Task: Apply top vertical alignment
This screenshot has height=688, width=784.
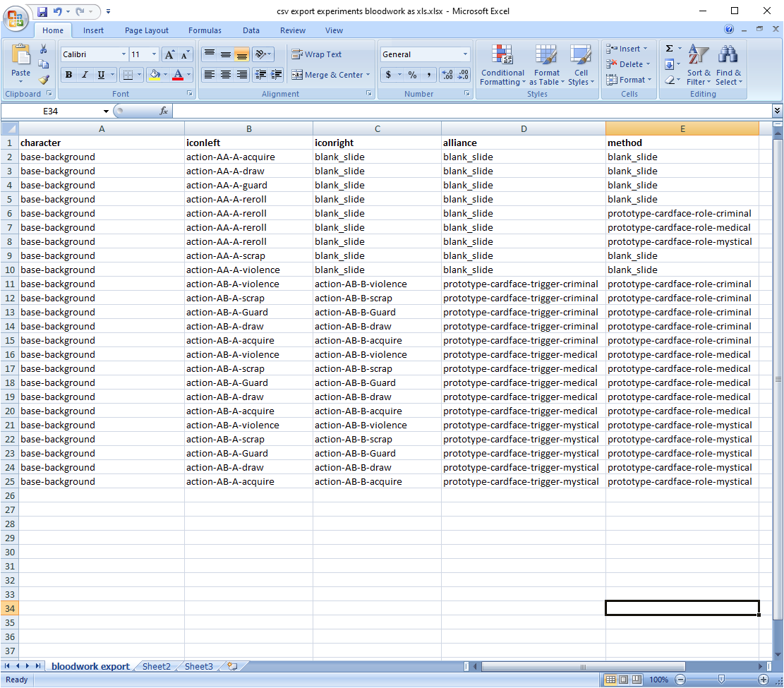Action: [x=210, y=54]
